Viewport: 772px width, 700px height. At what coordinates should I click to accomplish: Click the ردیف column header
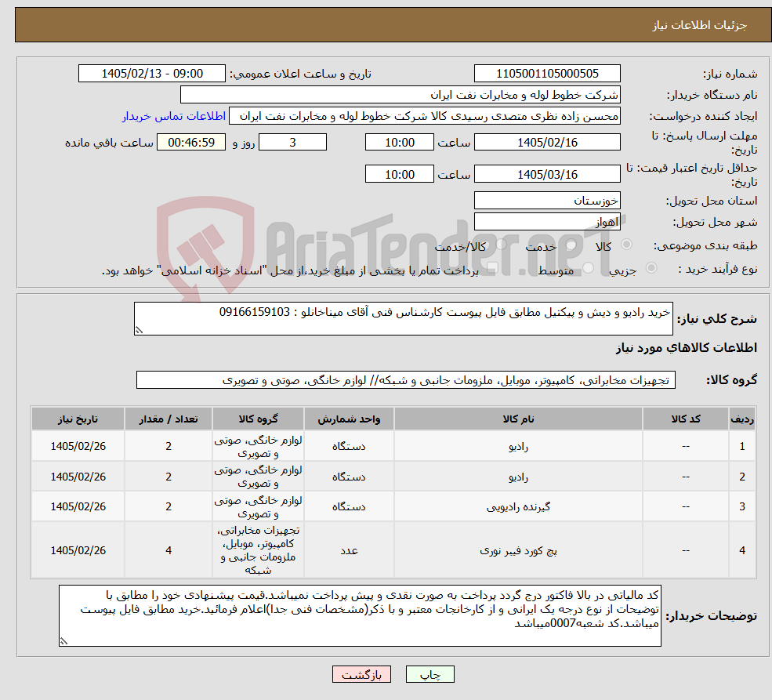click(x=742, y=419)
